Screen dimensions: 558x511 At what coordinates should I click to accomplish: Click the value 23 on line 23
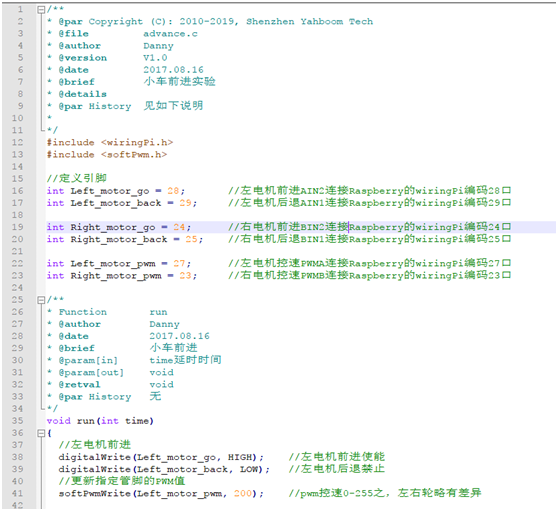(185, 275)
